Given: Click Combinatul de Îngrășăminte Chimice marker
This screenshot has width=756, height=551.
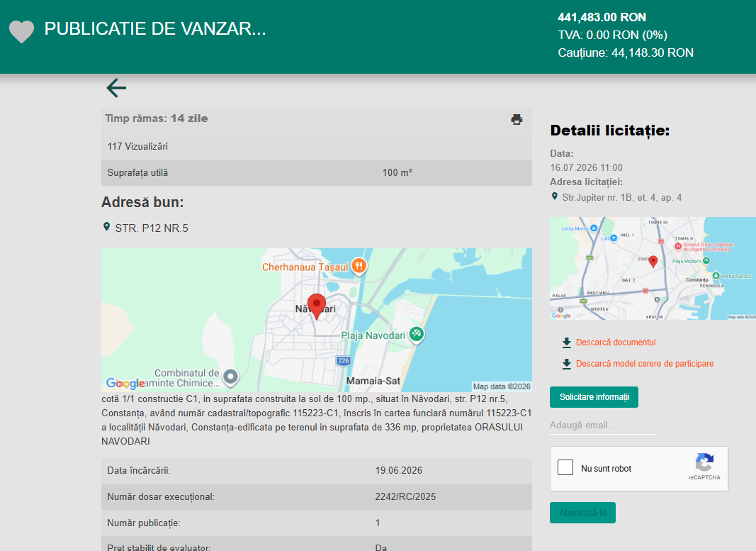Looking at the screenshot, I should pos(231,377).
